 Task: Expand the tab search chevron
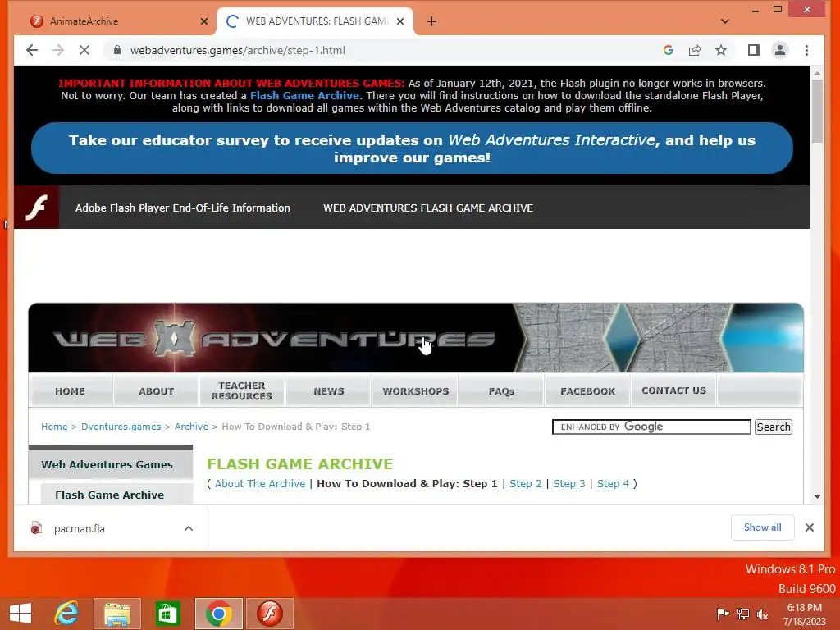click(x=725, y=21)
